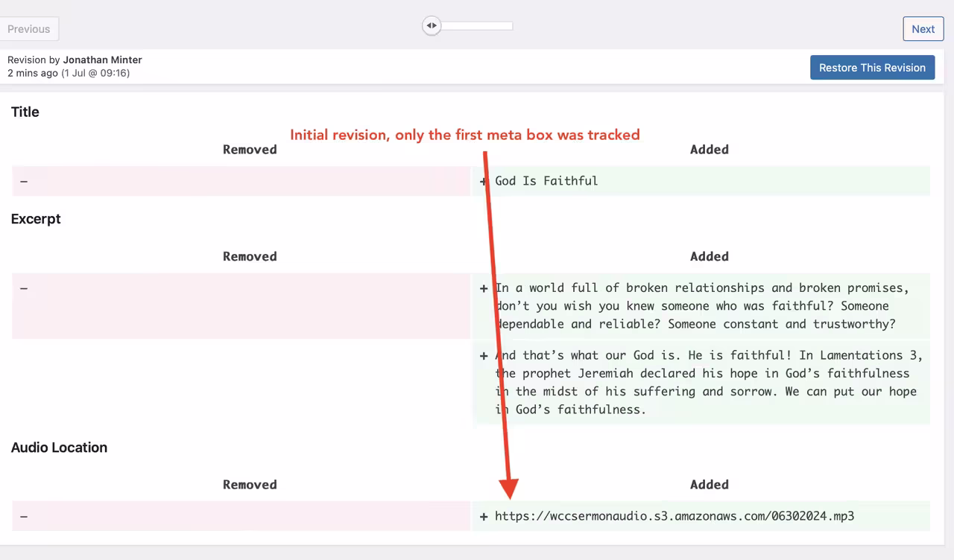Click the 'Removed' header under Audio Location
This screenshot has width=954, height=560.
pyautogui.click(x=250, y=485)
